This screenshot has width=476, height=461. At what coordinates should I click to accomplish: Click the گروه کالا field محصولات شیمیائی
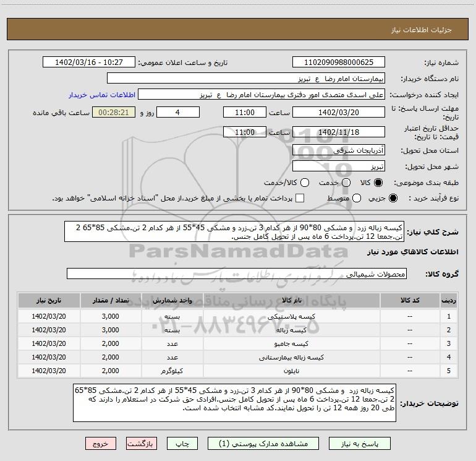(237, 274)
